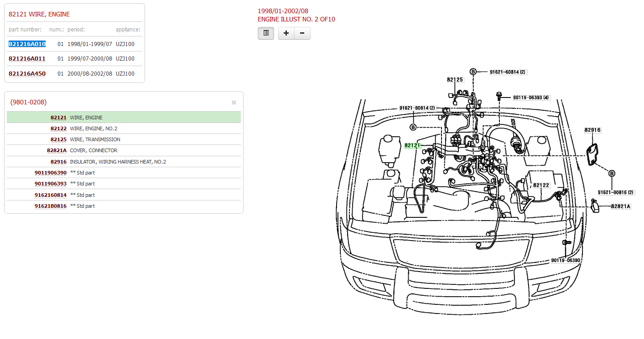This screenshot has width=644, height=339.
Task: Zoom in with the plus button
Action: point(286,33)
